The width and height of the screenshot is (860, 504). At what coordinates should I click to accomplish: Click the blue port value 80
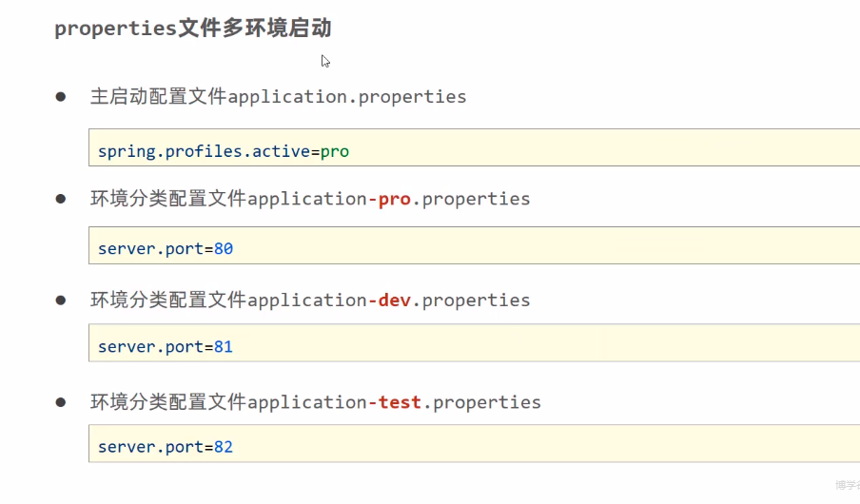[224, 249]
